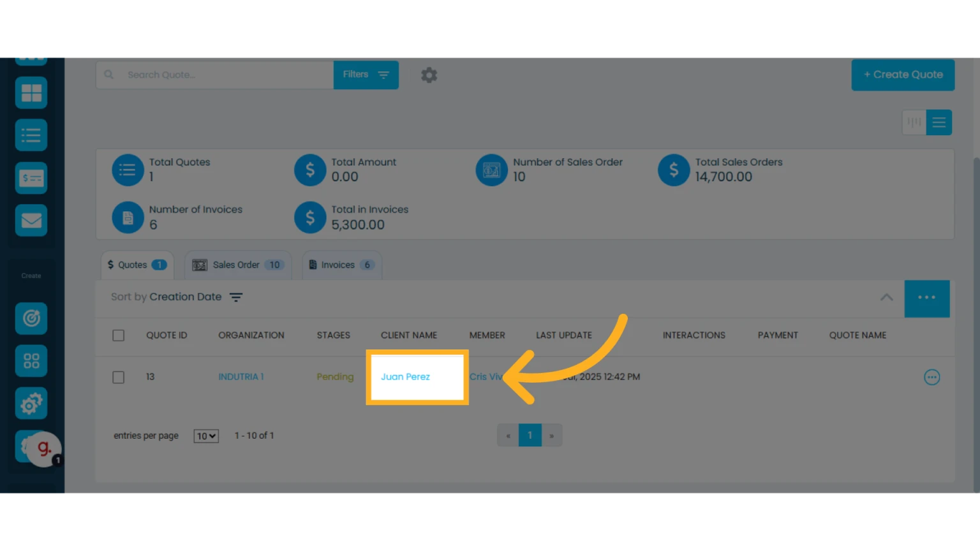Screen dimensions: 980x551
Task: Open the target goals icon in sidebar
Action: (31, 318)
